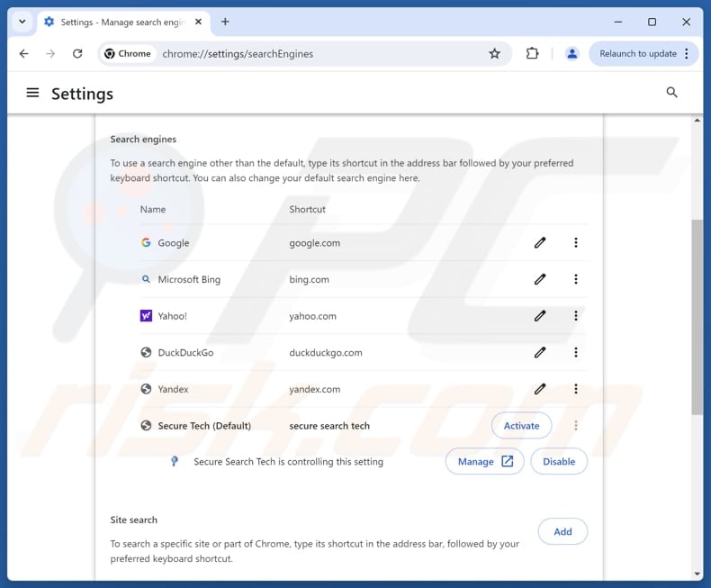This screenshot has height=588, width=711.
Task: Select the Yandex row name
Action: pyautogui.click(x=173, y=389)
